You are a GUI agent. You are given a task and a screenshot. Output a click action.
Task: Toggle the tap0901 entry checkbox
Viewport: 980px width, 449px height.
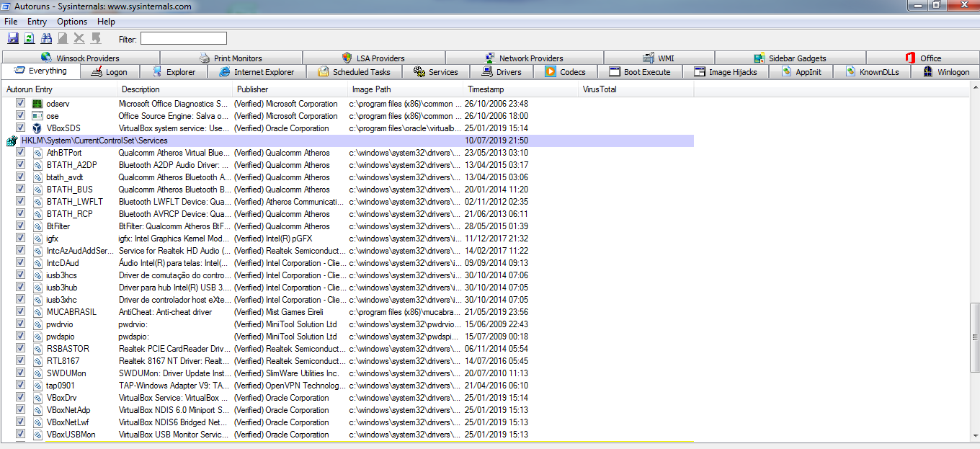point(21,386)
